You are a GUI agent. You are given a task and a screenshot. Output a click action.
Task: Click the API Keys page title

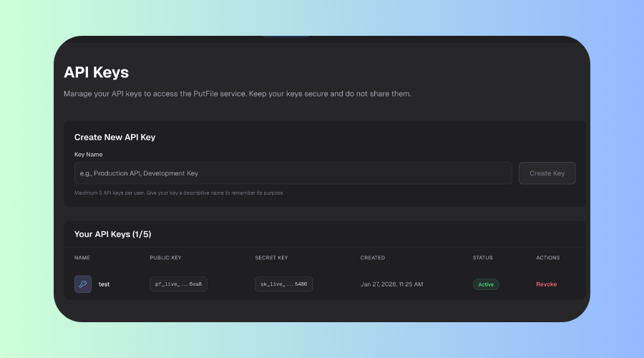pyautogui.click(x=96, y=72)
